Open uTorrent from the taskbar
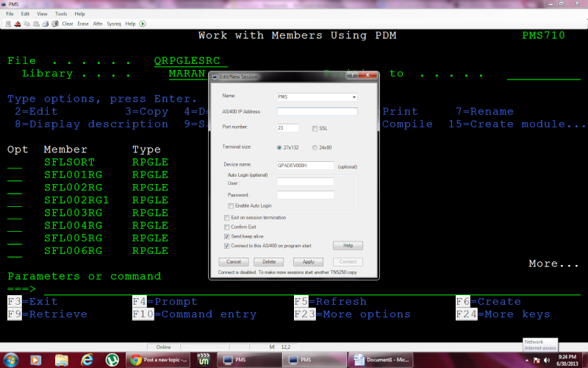The width and height of the screenshot is (588, 368). click(112, 360)
